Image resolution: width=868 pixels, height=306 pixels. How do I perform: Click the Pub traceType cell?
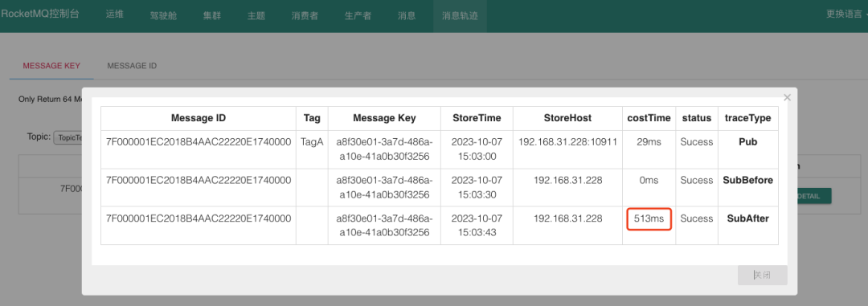[x=748, y=142]
